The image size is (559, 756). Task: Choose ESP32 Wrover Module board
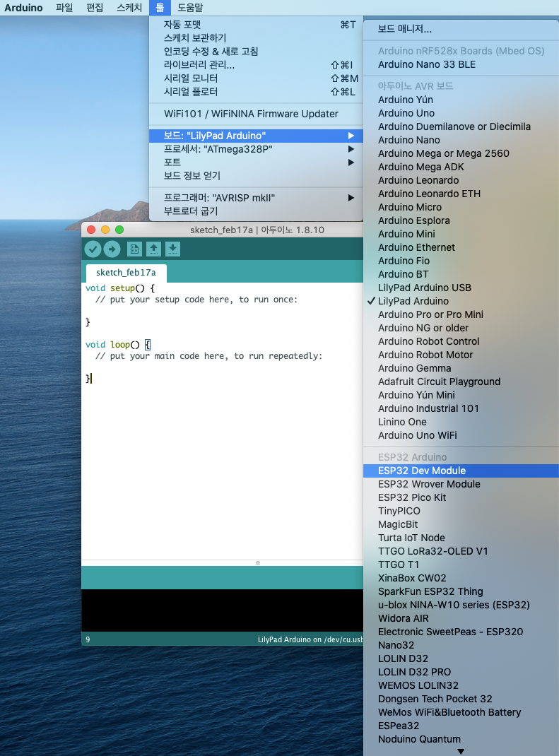coord(461,484)
